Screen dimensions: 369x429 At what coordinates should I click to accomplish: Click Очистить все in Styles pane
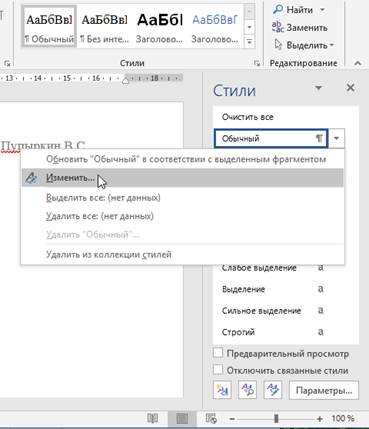pos(247,117)
